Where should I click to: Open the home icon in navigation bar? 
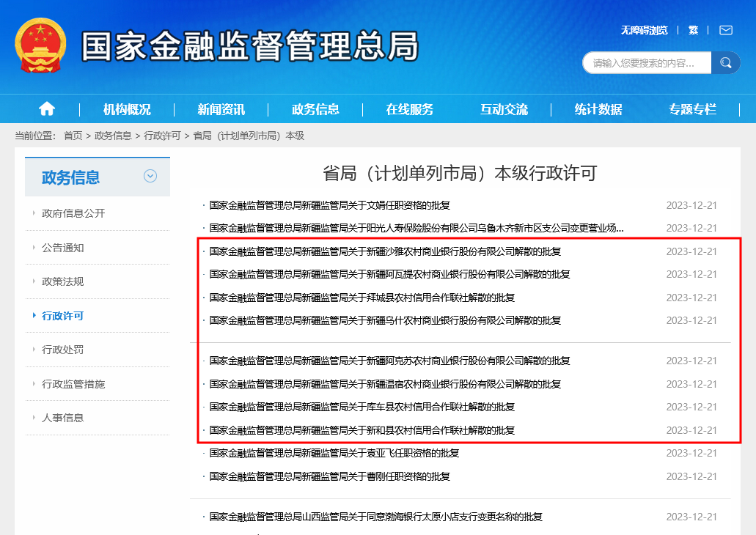tap(47, 109)
